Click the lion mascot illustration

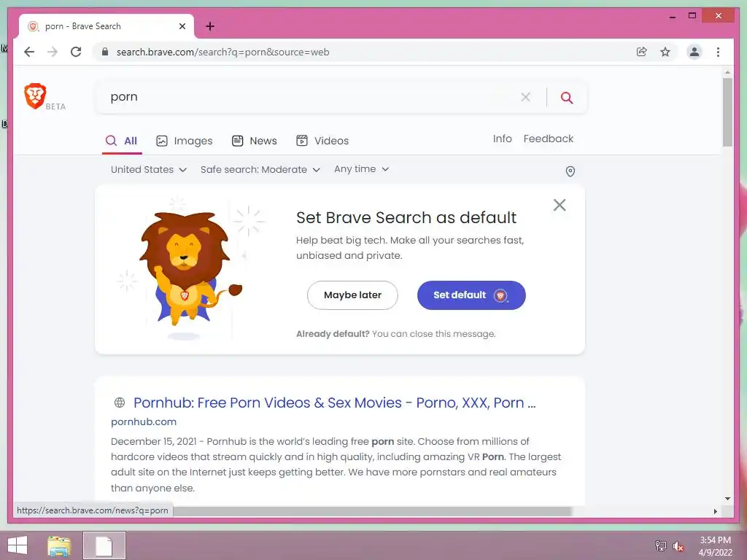(190, 270)
